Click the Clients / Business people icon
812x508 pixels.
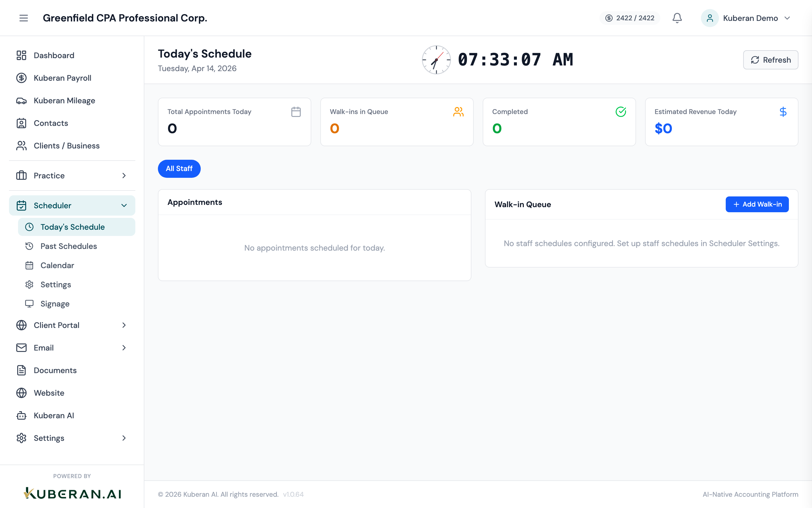[21, 145]
